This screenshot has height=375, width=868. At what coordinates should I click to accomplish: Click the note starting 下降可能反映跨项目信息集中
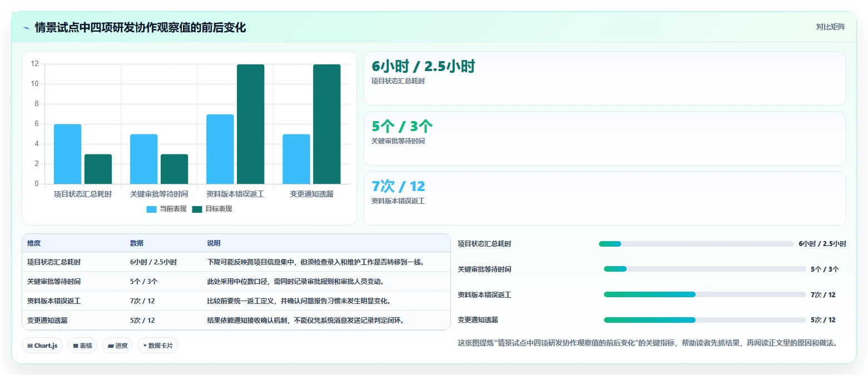pos(316,262)
